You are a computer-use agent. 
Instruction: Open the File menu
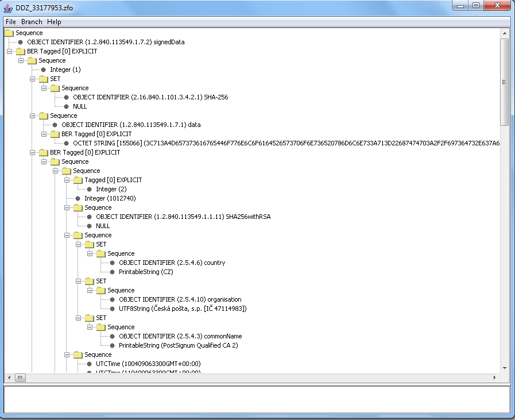11,22
